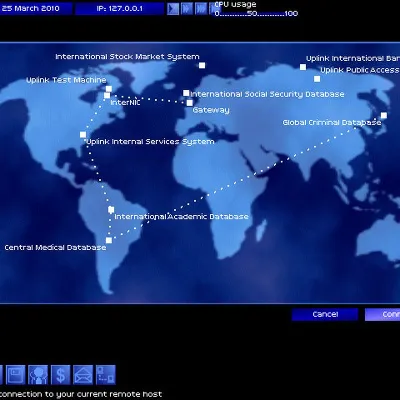
Task: Select the Global Criminal Database node
Action: click(384, 115)
